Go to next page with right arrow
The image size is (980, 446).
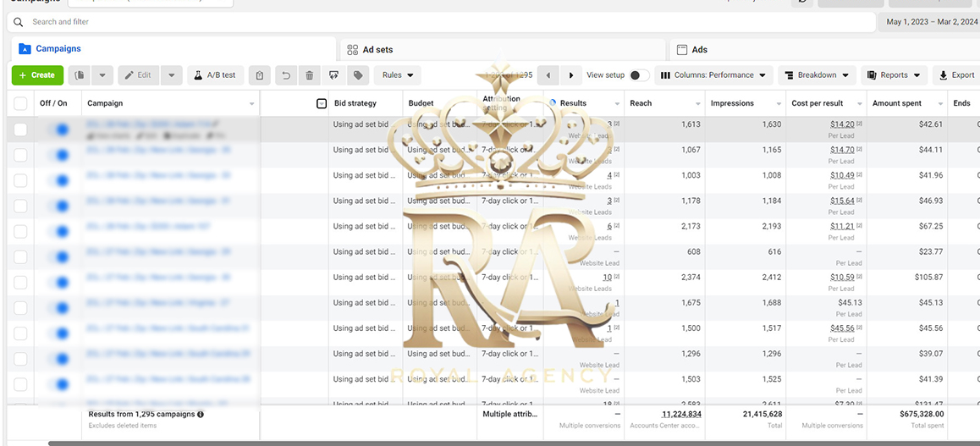[x=570, y=75]
